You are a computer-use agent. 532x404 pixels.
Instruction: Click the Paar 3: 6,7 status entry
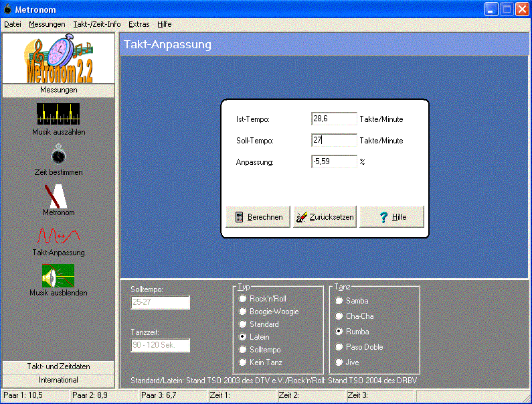(173, 395)
